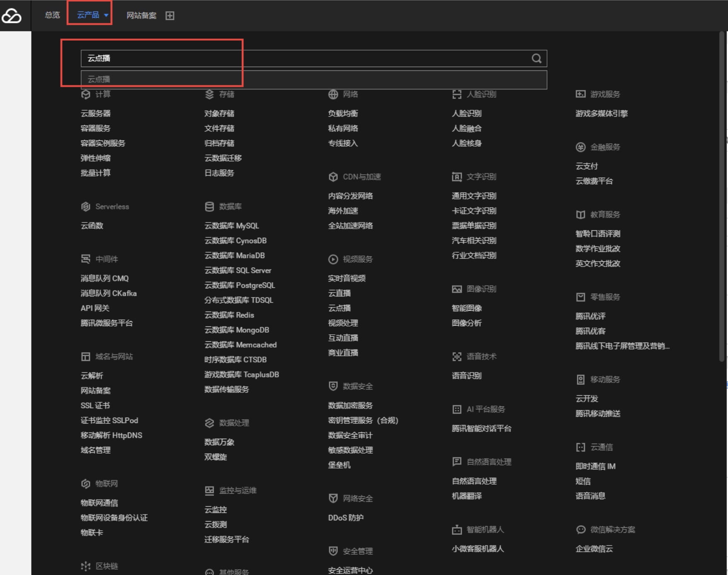Open 堡垒机 product link
The image size is (728, 575).
click(339, 465)
